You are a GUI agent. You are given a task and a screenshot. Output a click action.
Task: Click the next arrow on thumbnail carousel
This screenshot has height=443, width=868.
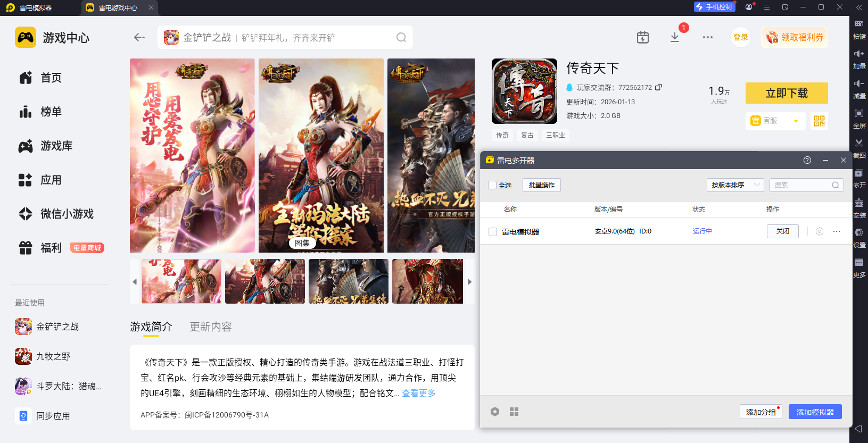click(x=469, y=282)
